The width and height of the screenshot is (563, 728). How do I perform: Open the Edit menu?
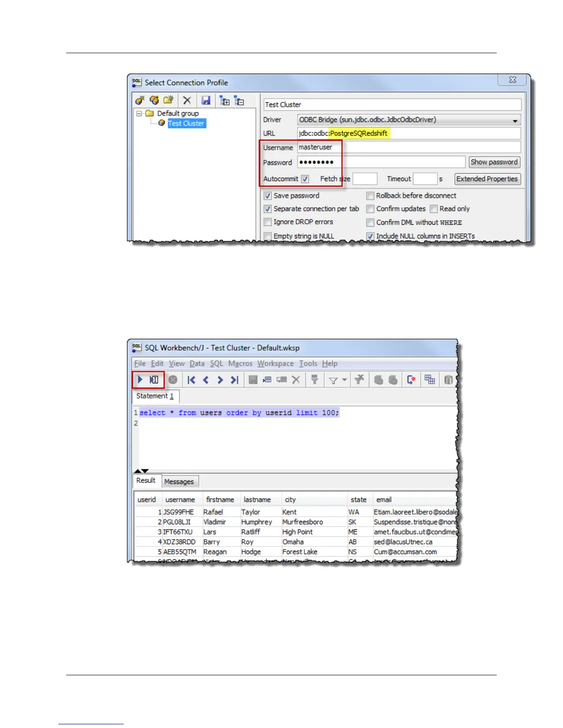click(x=157, y=363)
